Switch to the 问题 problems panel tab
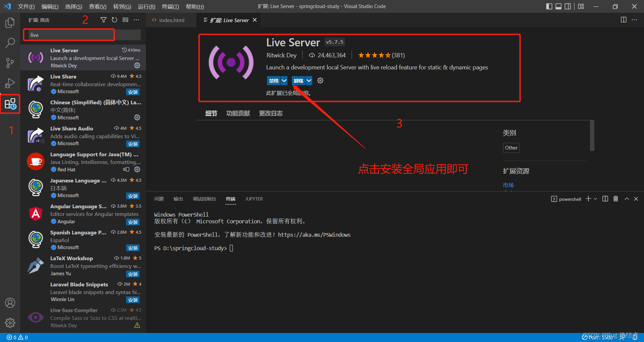The image size is (644, 342). [x=159, y=199]
